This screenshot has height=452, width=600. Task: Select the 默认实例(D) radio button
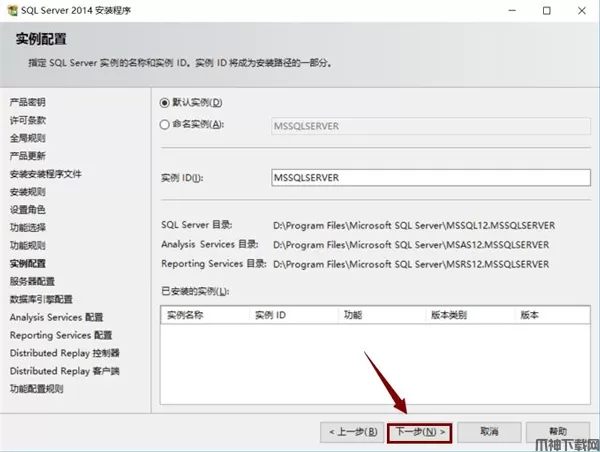[x=165, y=103]
